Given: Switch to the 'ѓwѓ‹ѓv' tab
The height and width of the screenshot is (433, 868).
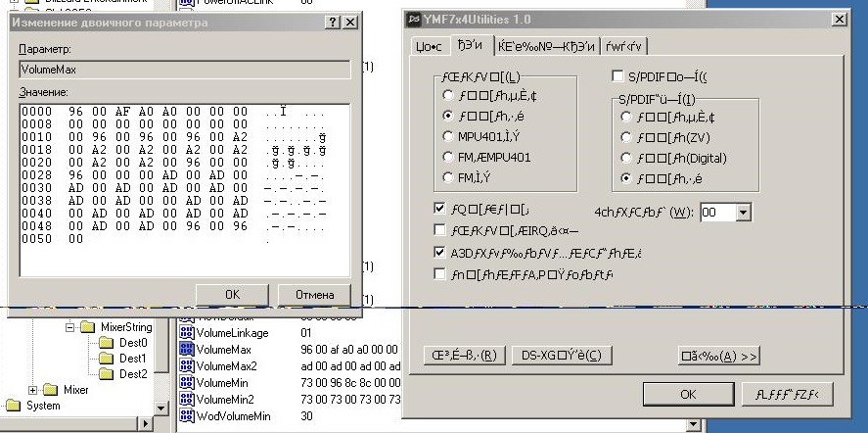Looking at the screenshot, I should pyautogui.click(x=623, y=47).
